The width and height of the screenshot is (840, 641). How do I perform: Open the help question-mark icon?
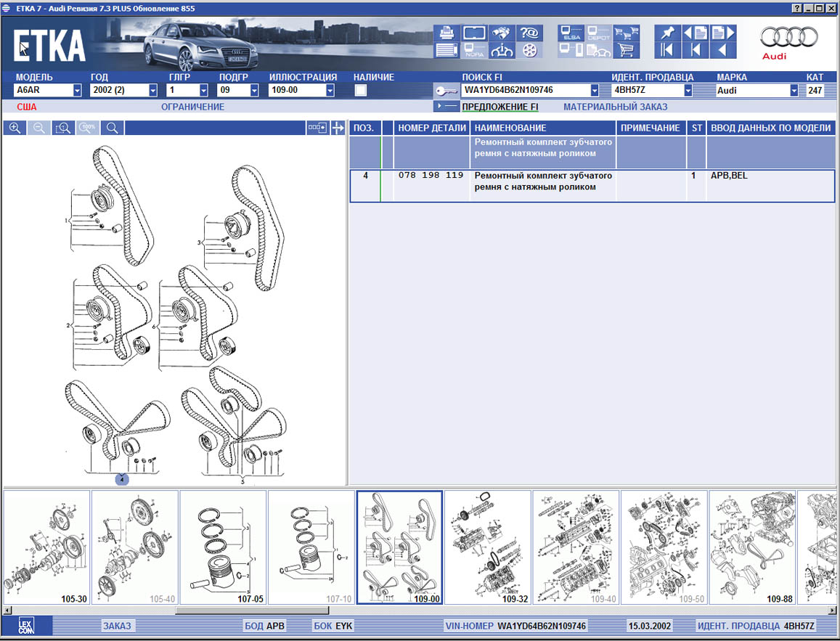(x=530, y=33)
